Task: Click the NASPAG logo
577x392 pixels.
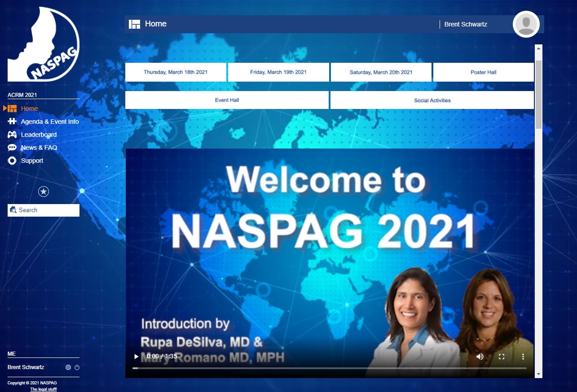Action: pos(44,44)
